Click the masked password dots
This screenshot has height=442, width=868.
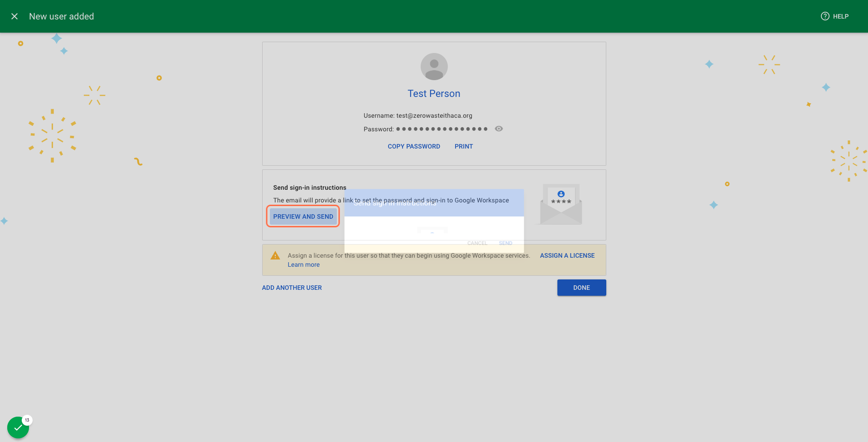441,129
